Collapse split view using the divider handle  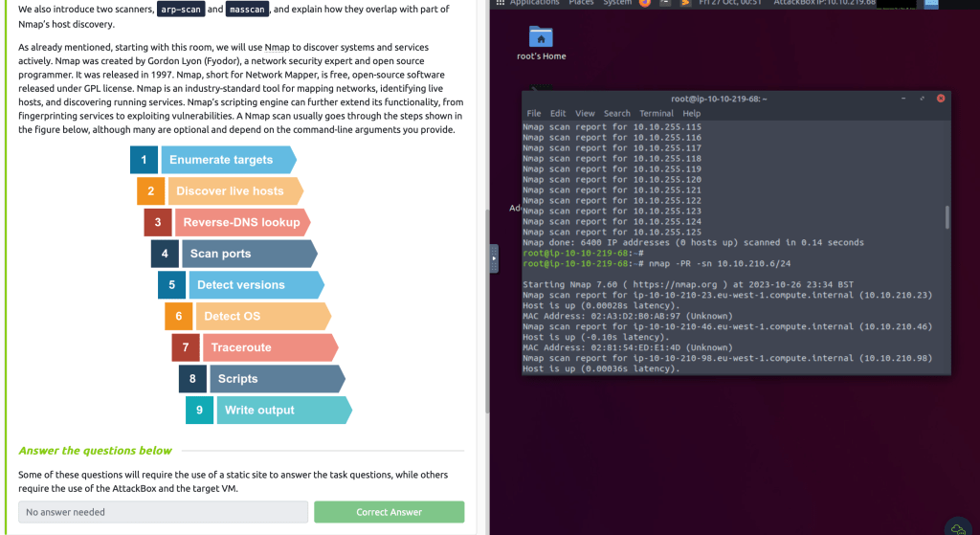pos(494,257)
